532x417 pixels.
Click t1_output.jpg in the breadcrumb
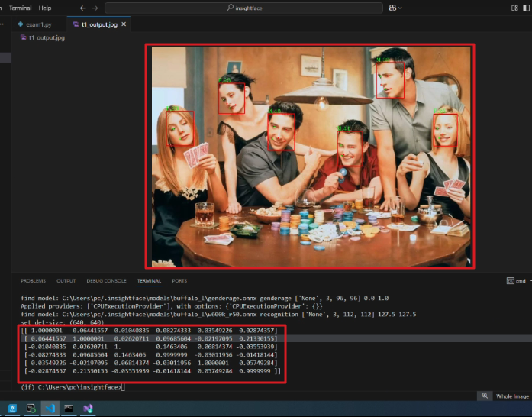(x=47, y=37)
